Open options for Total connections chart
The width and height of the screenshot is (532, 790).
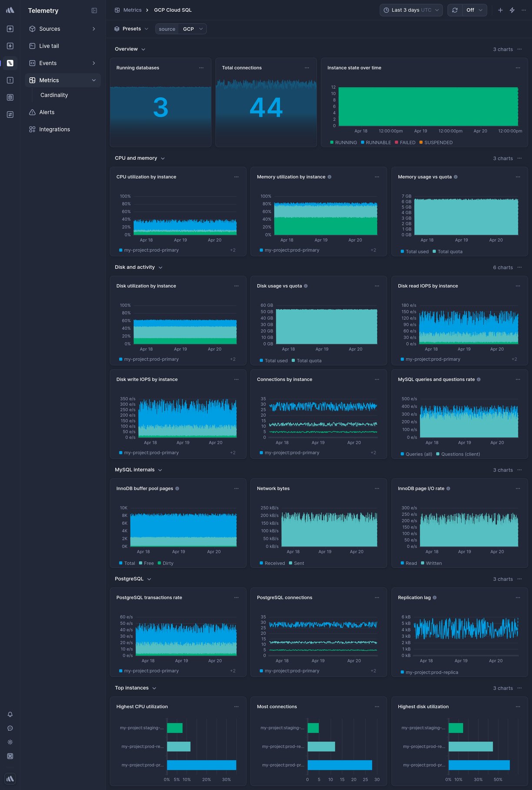307,68
